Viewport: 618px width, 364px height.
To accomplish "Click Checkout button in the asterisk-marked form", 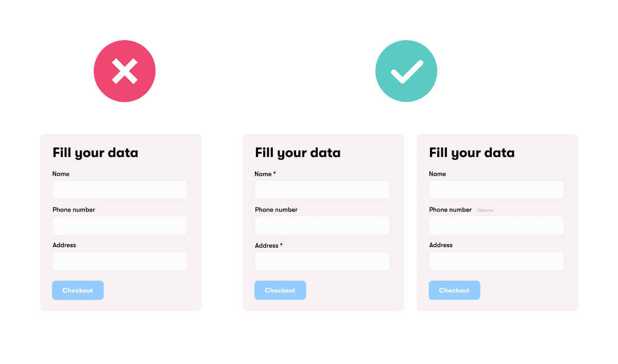I will click(280, 290).
